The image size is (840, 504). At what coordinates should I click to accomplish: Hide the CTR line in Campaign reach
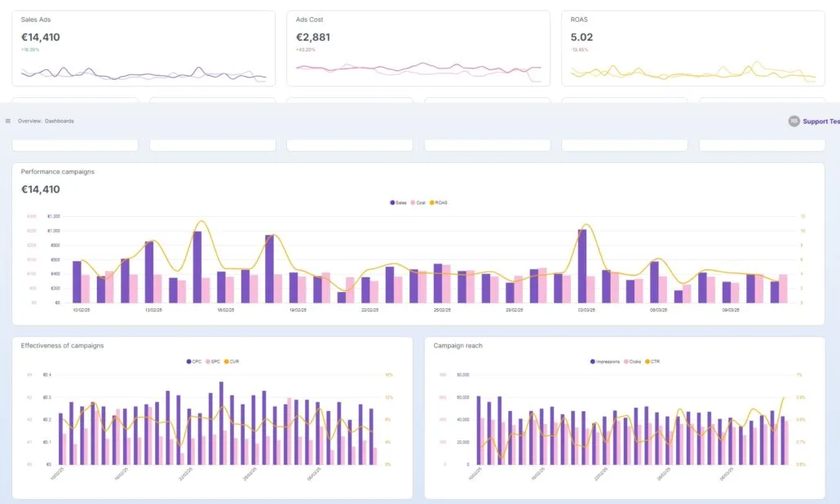(652, 361)
